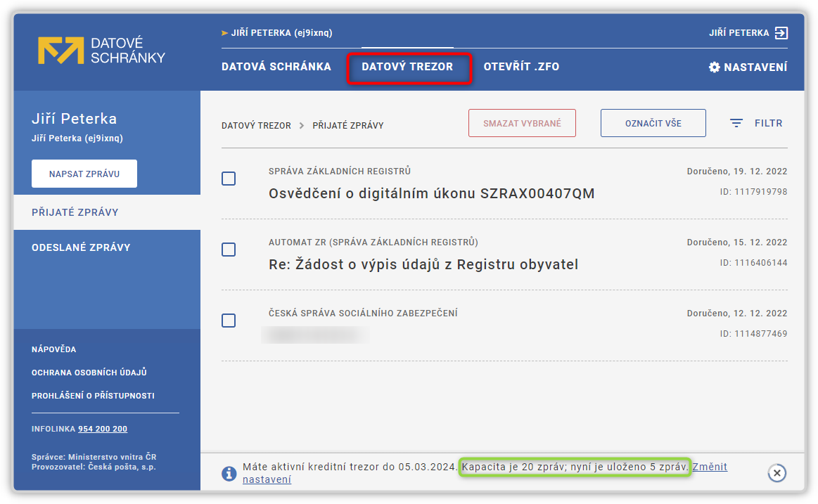Screen dimensions: 818x504
Task: Click the yellow arrow before JIŘÍ PETERKA (ej9ixnq)
Action: [225, 33]
